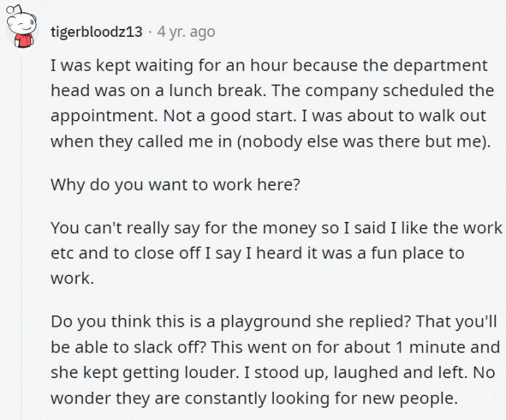Open the tigerbloodz13 username profile link
Viewport: 506px width, 420px height.
pyautogui.click(x=96, y=33)
